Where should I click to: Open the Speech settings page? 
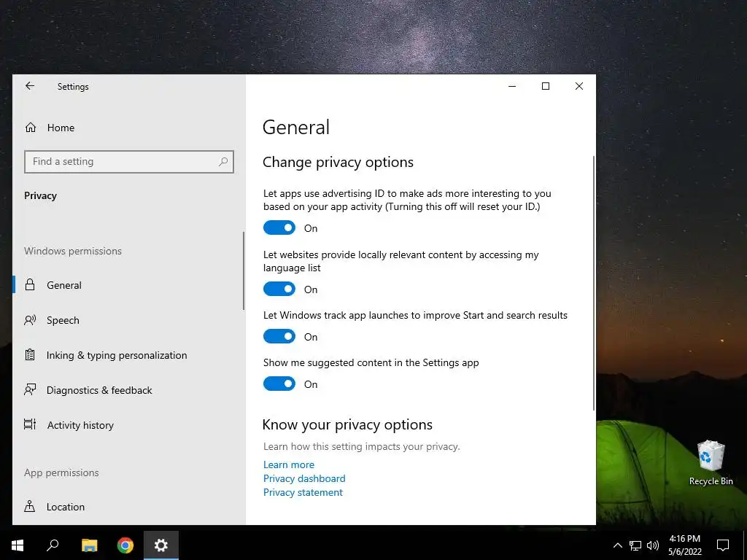click(128, 320)
